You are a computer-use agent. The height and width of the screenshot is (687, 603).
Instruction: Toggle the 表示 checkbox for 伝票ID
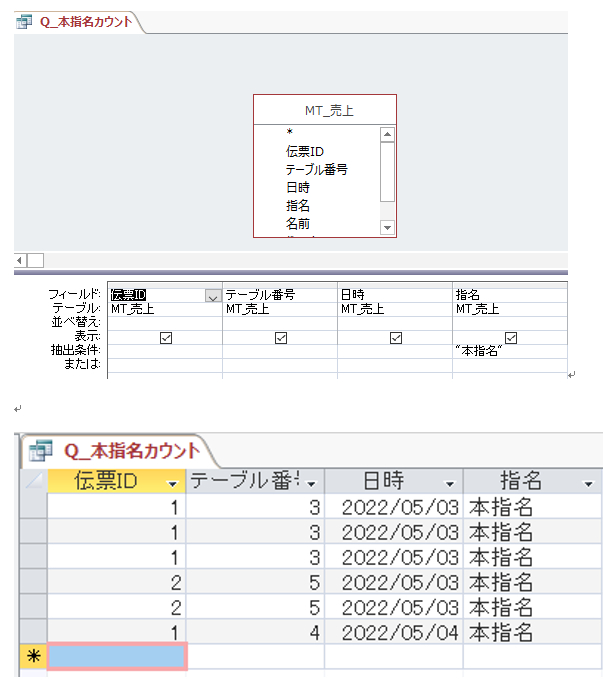coord(165,338)
